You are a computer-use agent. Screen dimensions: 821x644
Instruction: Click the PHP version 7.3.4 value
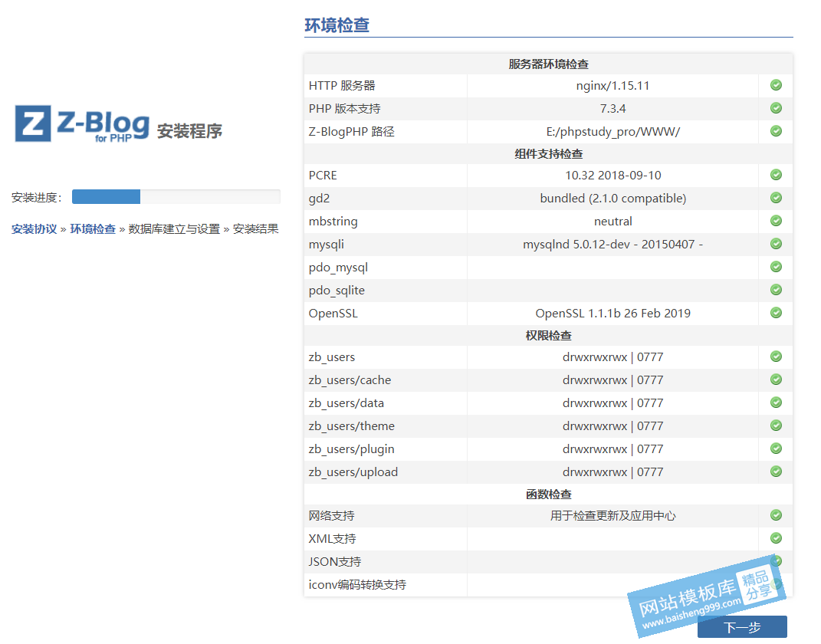[x=612, y=108]
